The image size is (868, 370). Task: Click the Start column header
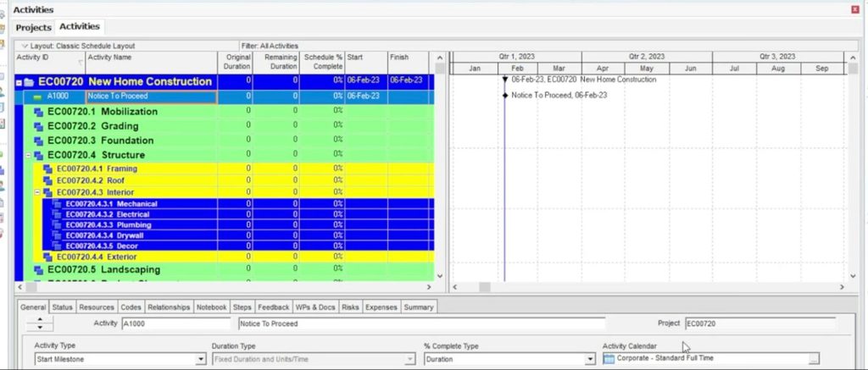(x=366, y=63)
